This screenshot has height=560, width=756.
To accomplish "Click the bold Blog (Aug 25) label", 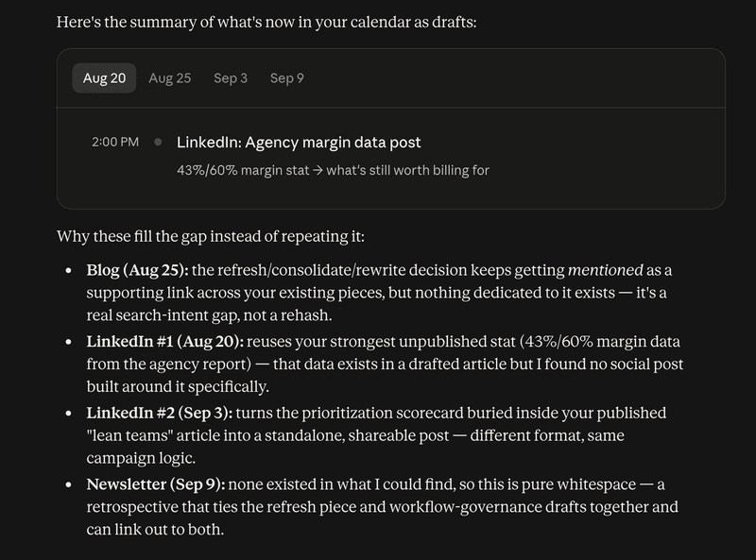I will tap(137, 270).
